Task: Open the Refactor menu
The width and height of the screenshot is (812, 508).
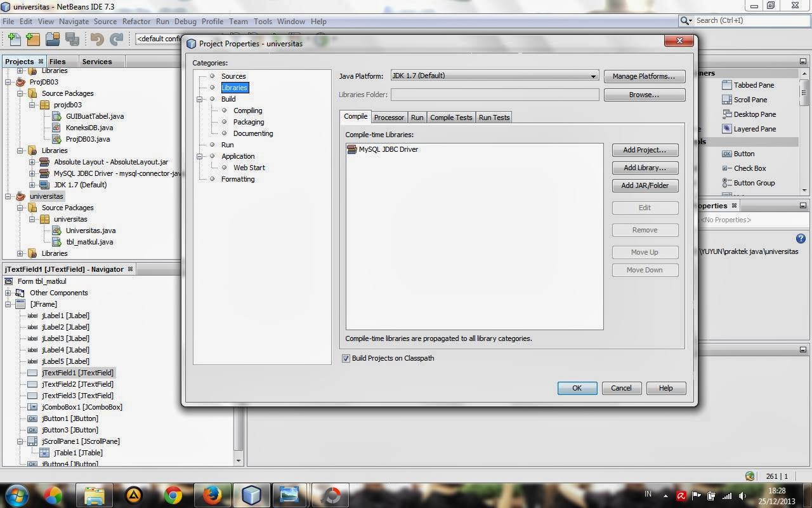Action: [x=136, y=21]
